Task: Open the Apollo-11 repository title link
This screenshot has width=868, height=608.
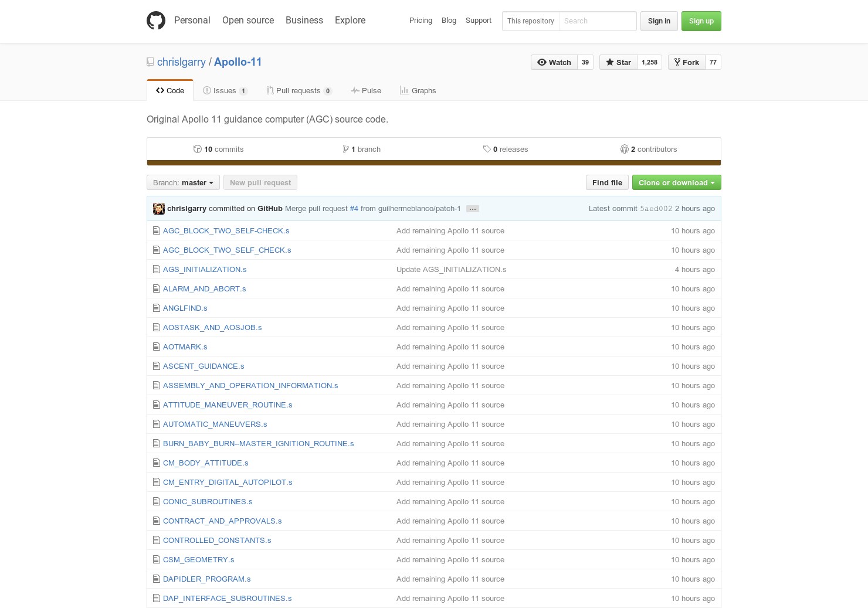Action: [x=238, y=62]
